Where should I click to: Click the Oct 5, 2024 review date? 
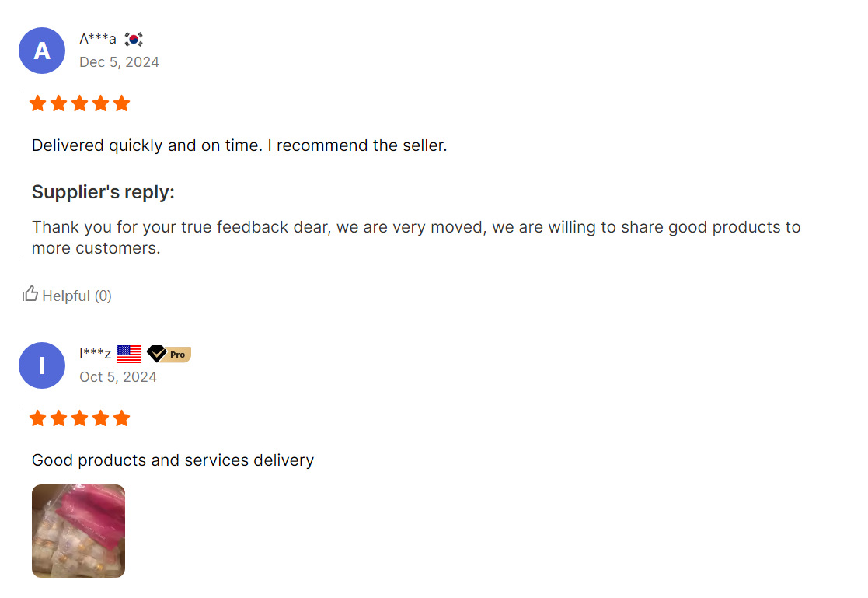[x=118, y=377]
